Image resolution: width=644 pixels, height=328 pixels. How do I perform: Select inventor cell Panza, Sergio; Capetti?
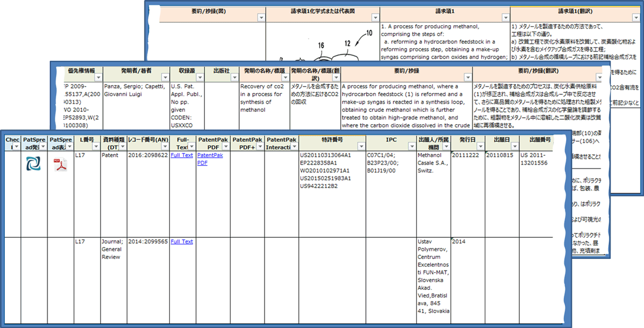pyautogui.click(x=136, y=105)
